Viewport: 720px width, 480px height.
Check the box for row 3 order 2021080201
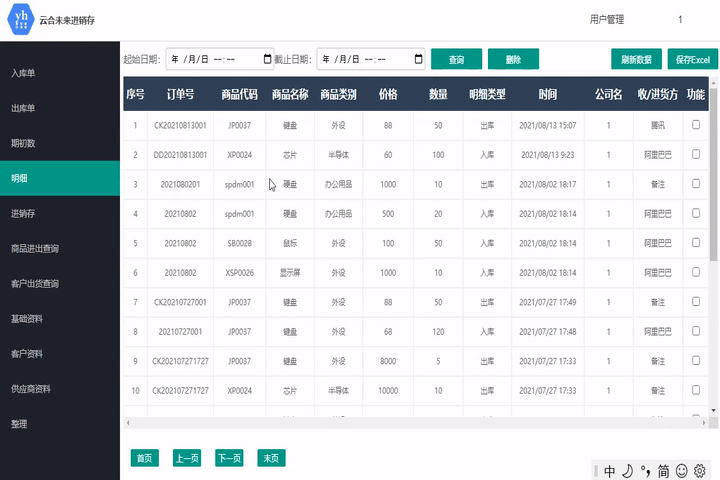[x=696, y=184]
